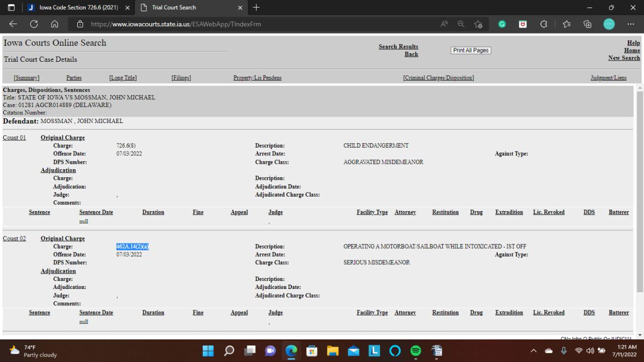Open Windows taskbar Search
The image size is (644, 362).
coord(229,351)
